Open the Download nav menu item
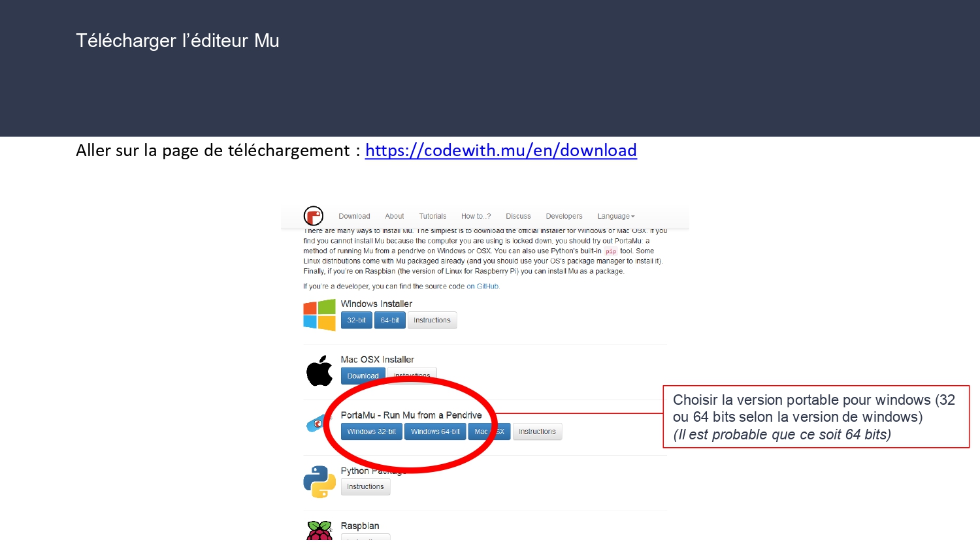The height and width of the screenshot is (551, 980). click(x=354, y=216)
